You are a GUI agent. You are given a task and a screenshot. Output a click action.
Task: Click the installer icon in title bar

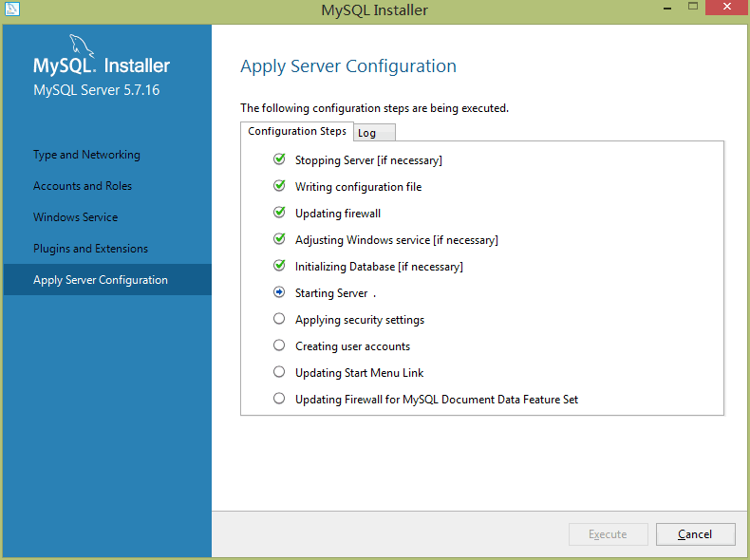[x=12, y=10]
